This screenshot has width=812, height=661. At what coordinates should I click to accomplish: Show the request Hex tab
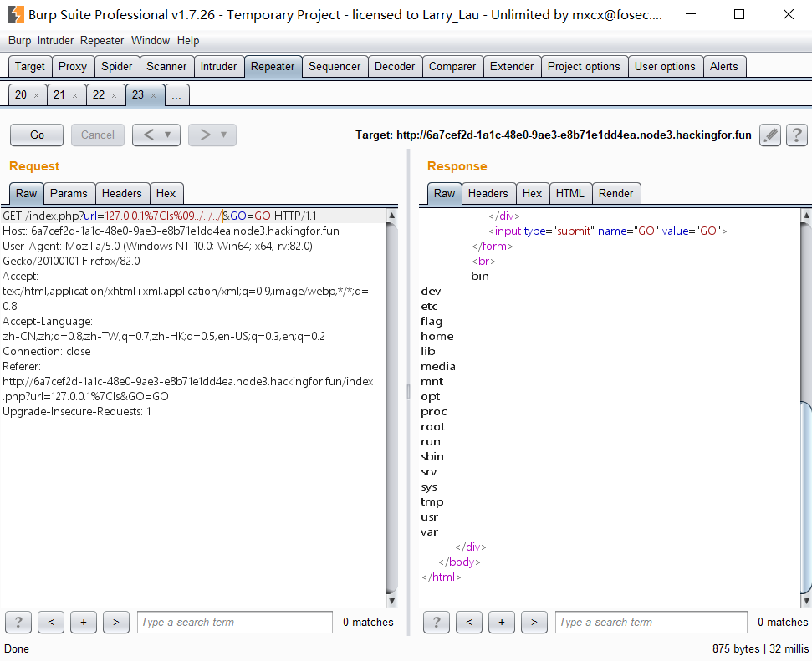tap(166, 194)
